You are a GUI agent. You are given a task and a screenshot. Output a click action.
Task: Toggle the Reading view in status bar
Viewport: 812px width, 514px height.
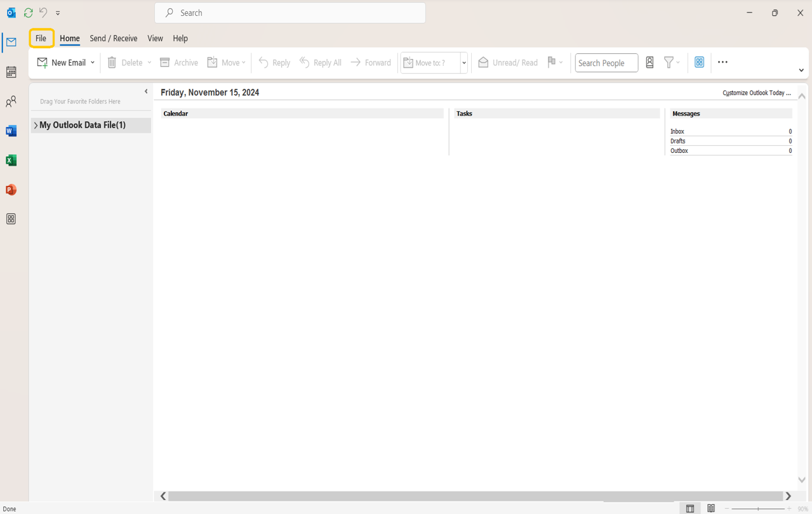click(711, 508)
